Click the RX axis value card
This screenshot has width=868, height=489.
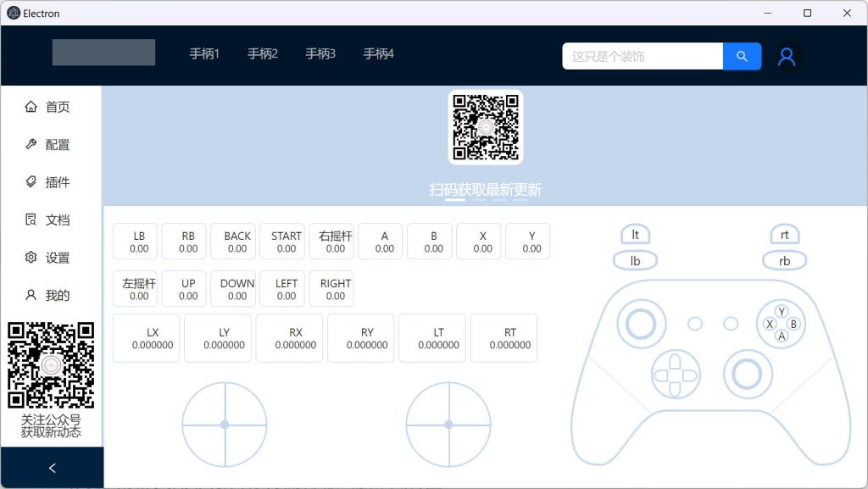289,338
